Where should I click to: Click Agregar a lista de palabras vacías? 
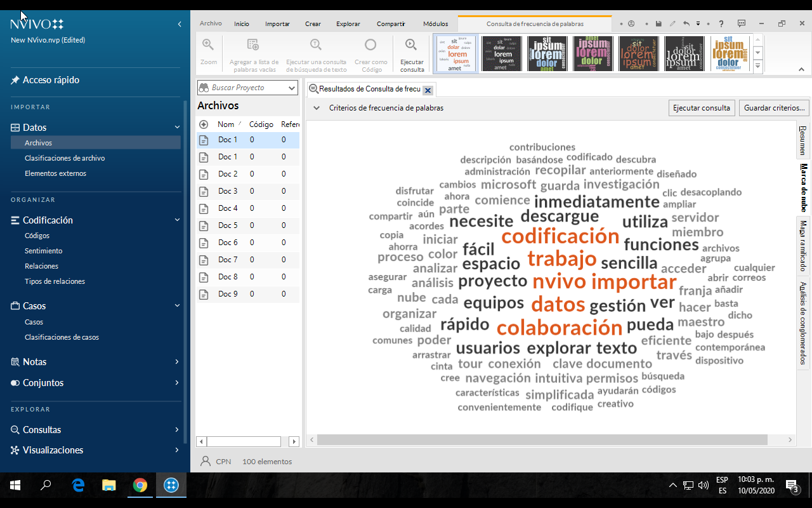click(x=254, y=55)
